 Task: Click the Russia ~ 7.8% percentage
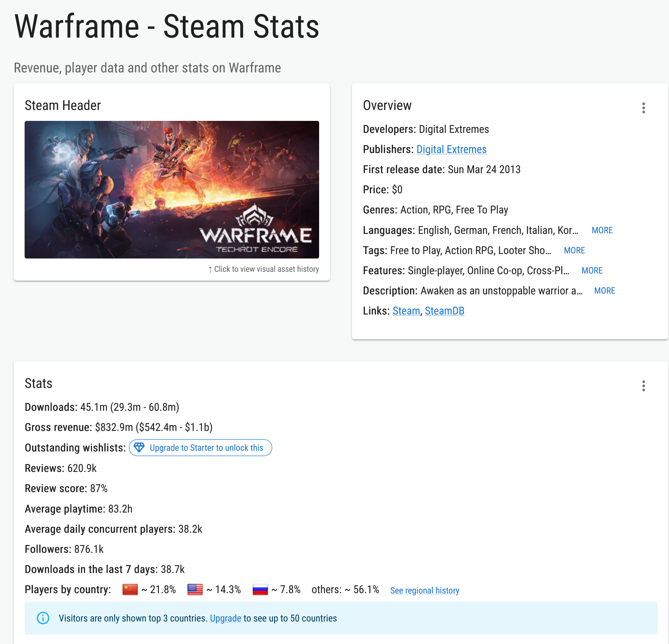click(286, 589)
